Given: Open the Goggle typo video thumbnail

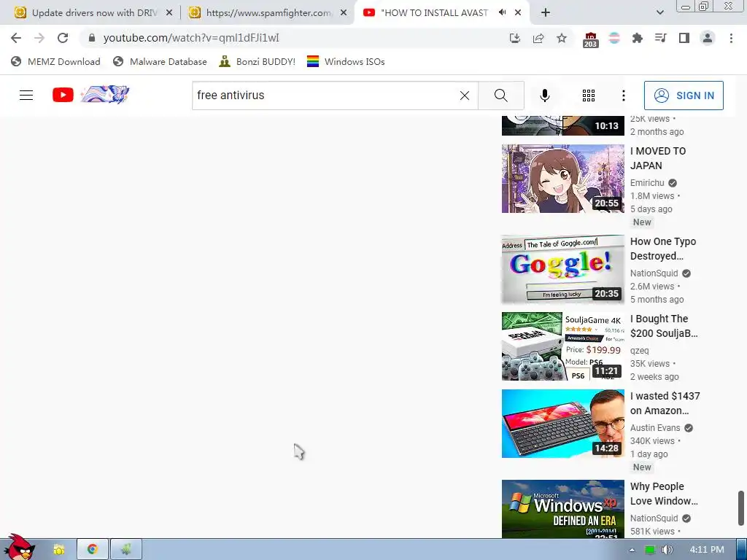Looking at the screenshot, I should (562, 269).
